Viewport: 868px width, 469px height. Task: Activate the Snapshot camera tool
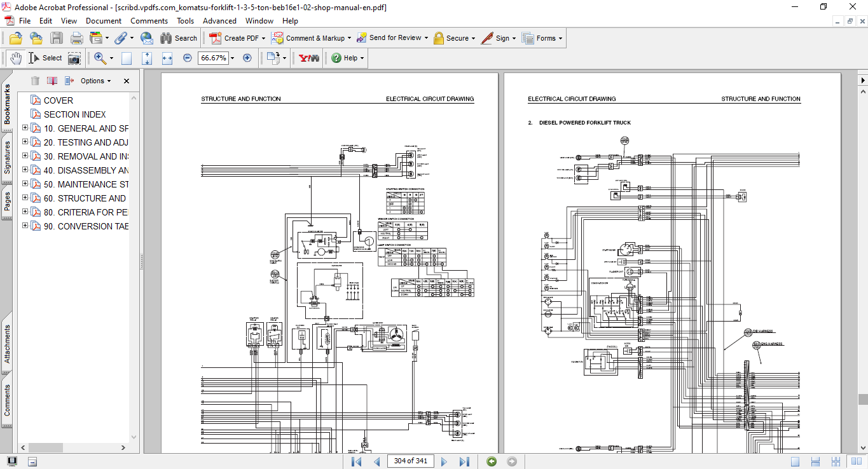point(74,58)
